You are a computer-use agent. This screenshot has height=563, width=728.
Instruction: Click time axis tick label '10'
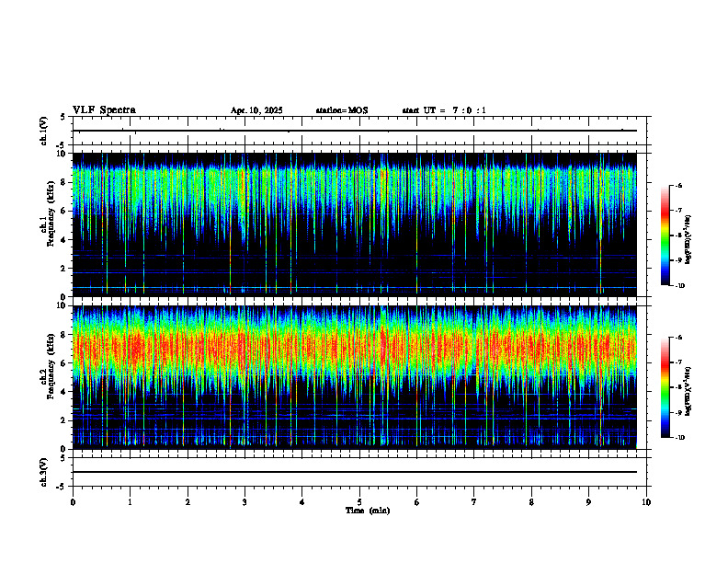[x=646, y=502]
